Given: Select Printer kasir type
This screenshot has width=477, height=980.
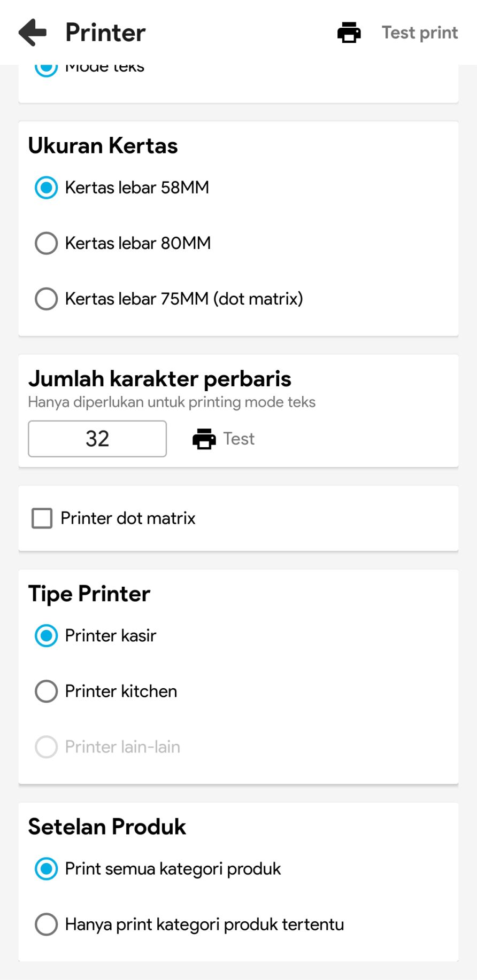Looking at the screenshot, I should click(47, 636).
